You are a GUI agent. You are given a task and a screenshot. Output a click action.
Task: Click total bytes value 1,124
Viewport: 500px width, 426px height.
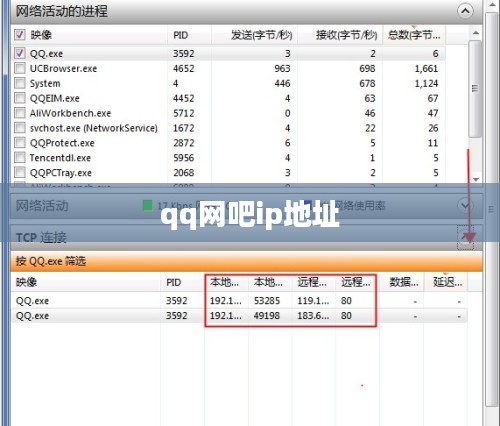[426, 83]
